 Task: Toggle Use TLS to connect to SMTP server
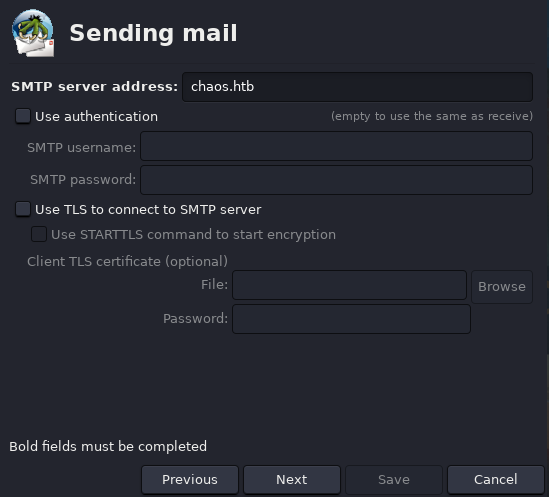[x=23, y=209]
